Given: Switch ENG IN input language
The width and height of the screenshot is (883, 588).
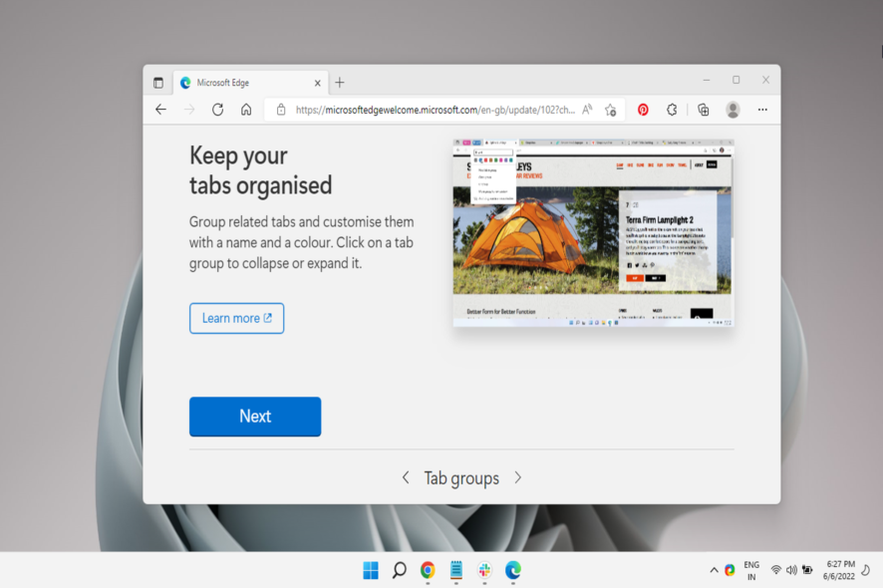Looking at the screenshot, I should (751, 570).
